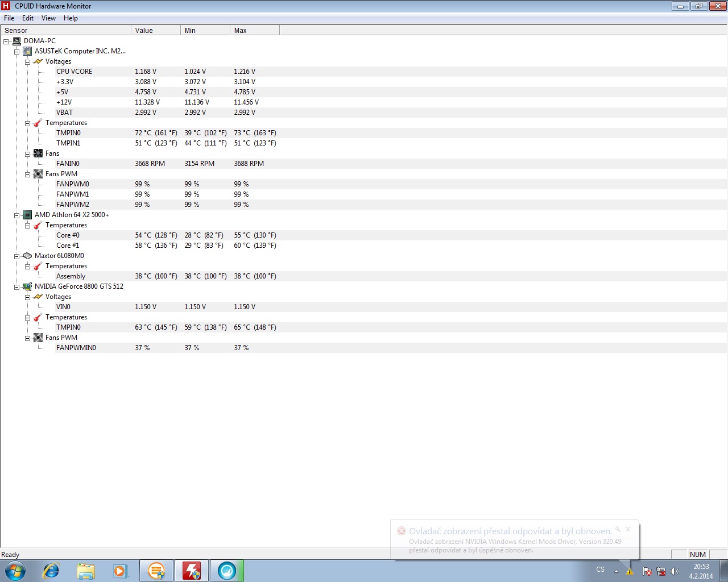Click the Sensor column header
This screenshot has width=728, height=582.
(66, 31)
